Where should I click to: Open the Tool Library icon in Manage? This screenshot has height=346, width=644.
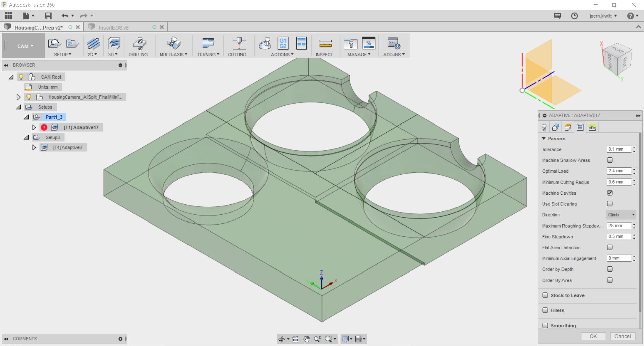pos(351,43)
